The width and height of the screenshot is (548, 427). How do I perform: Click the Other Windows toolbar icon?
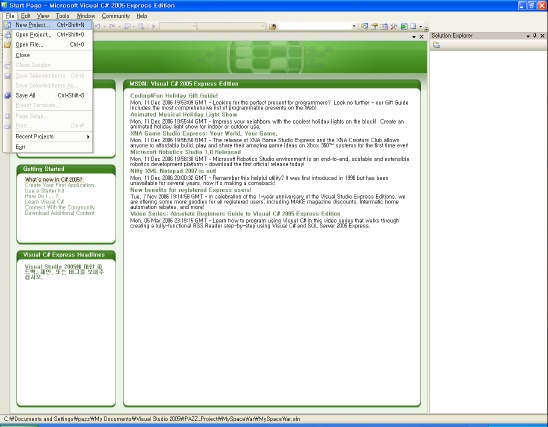point(413,26)
